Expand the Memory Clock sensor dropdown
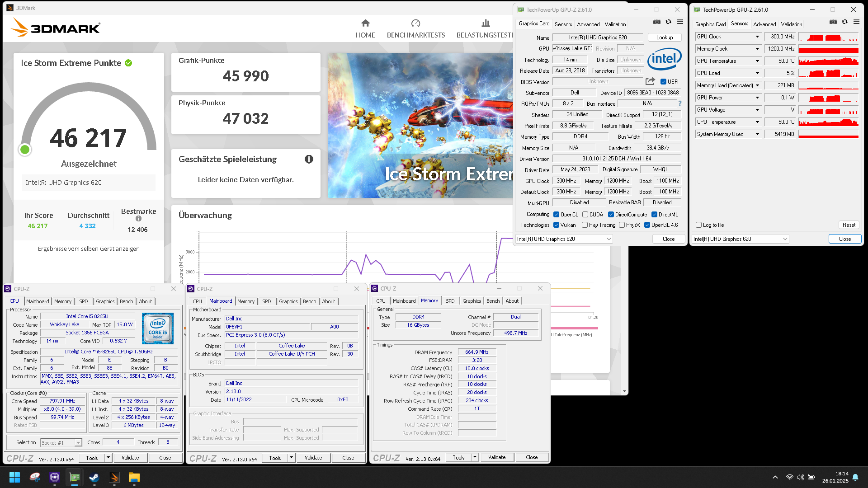 coord(757,49)
